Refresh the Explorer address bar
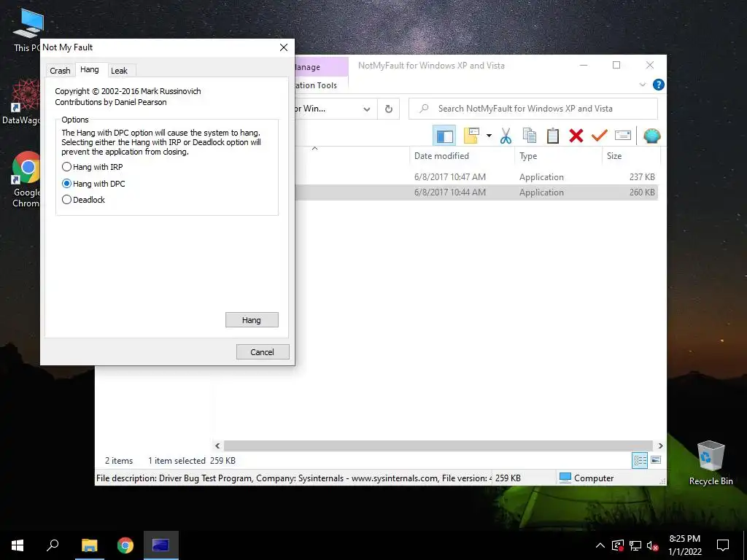Screen dimensions: 747x560 [x=389, y=109]
